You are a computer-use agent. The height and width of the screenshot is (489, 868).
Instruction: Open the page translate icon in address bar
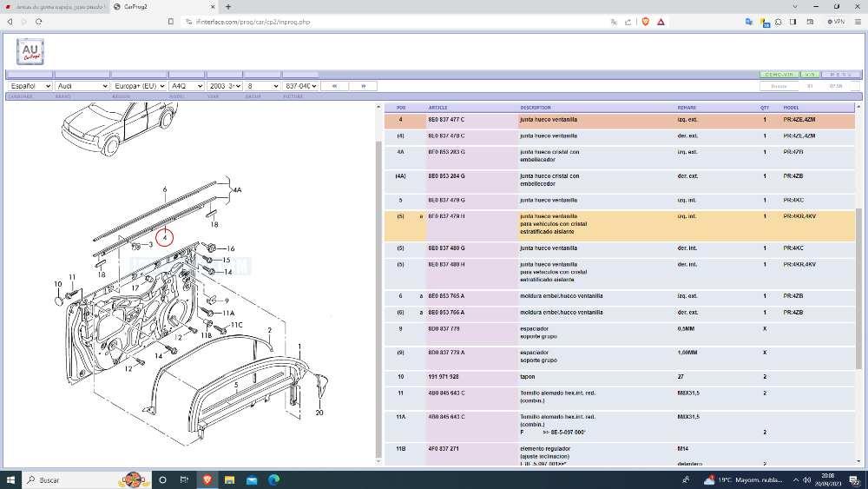614,22
